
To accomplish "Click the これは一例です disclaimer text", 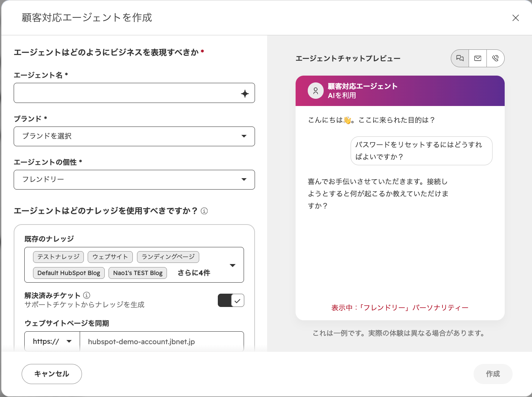I will coord(399,333).
